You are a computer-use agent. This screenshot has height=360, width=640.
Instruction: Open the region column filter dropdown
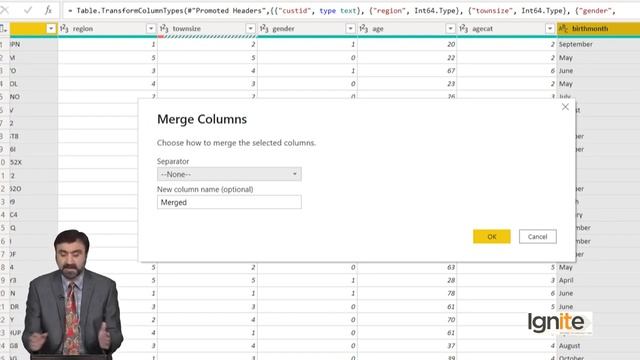[x=151, y=29]
